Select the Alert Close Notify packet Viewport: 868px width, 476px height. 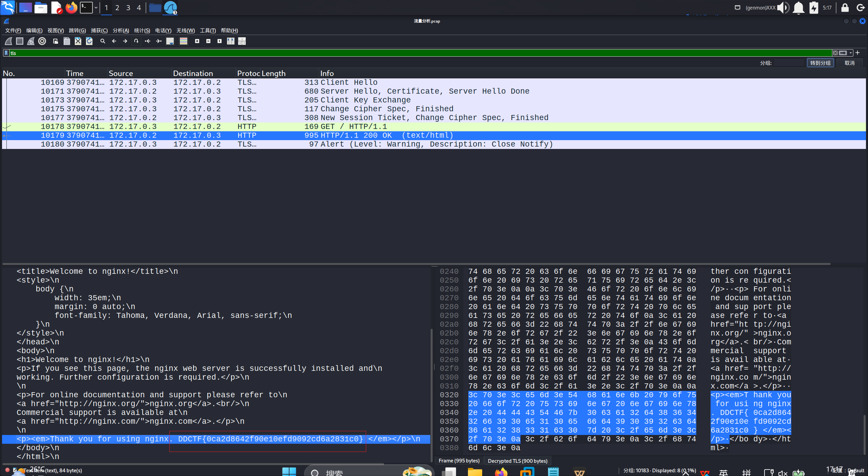pos(434,144)
